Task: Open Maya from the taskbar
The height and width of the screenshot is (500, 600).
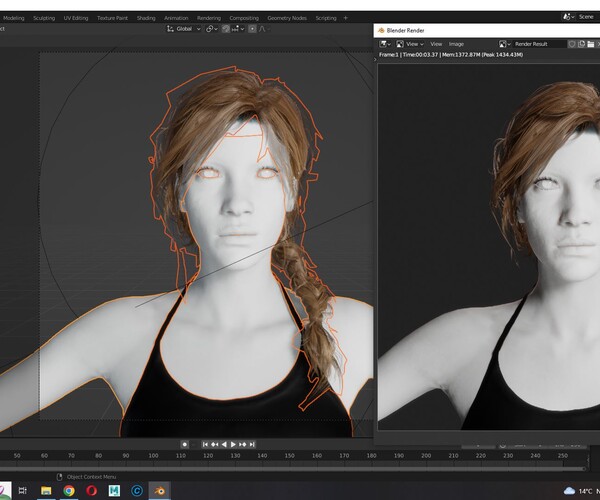Action: pos(114,490)
